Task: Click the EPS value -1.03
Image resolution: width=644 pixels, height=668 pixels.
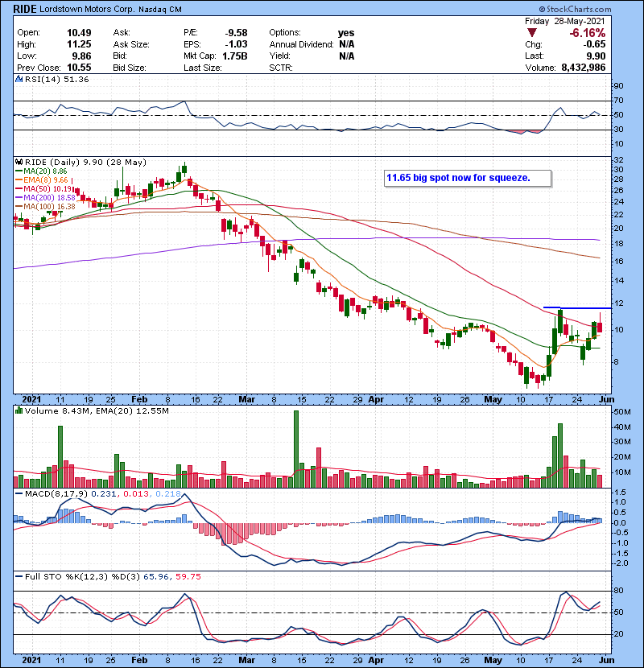Action: click(236, 44)
